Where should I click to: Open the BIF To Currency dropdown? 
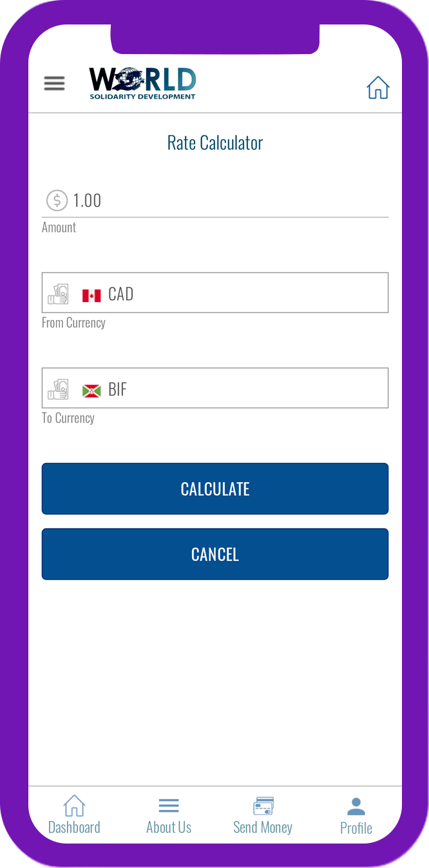[215, 388]
